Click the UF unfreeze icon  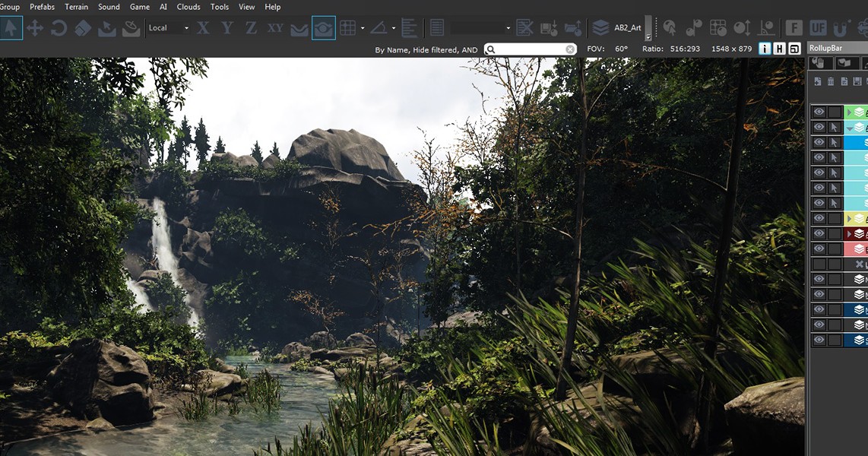tap(818, 27)
